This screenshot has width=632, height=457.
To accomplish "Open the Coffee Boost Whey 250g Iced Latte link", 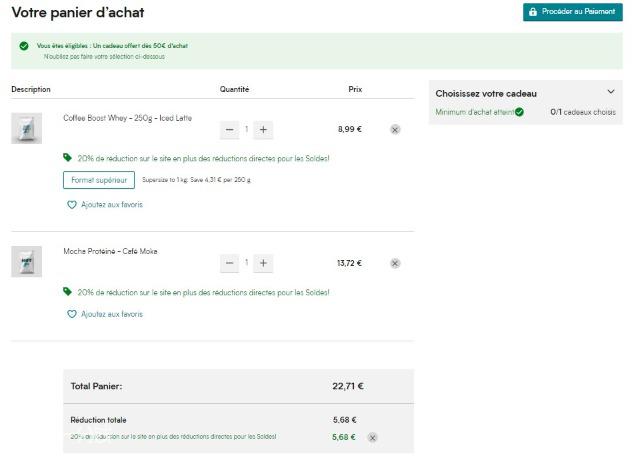I will pyautogui.click(x=127, y=118).
